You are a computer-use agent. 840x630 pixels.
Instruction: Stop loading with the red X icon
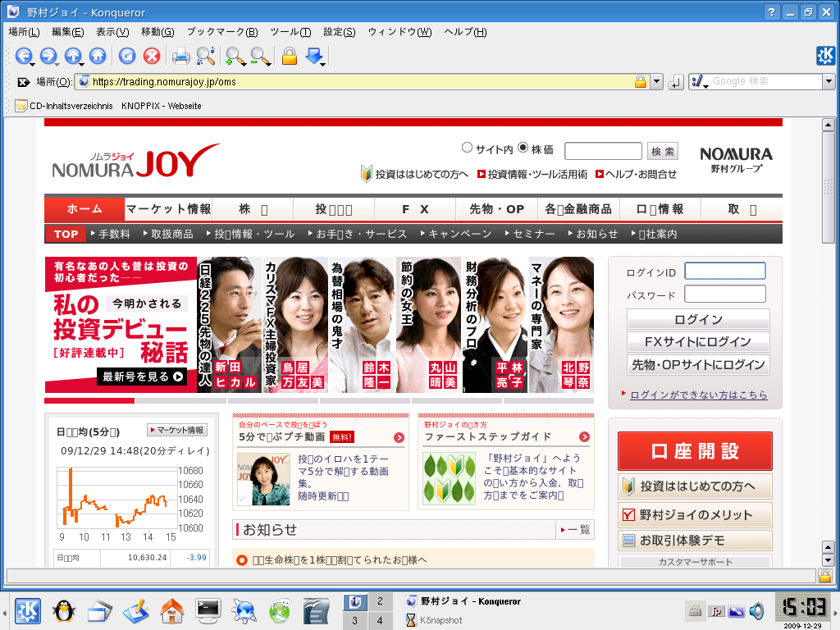[x=152, y=56]
